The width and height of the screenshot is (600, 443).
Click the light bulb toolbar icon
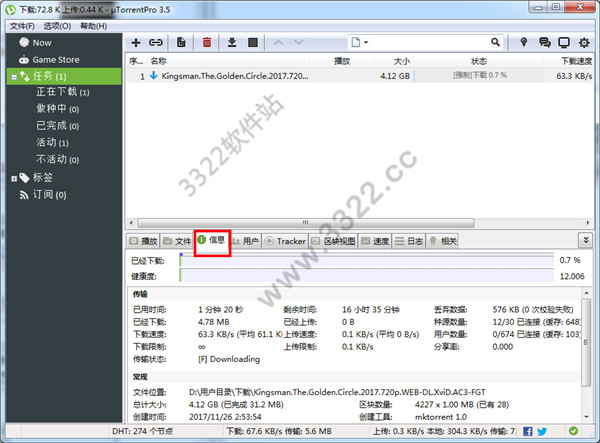click(524, 42)
